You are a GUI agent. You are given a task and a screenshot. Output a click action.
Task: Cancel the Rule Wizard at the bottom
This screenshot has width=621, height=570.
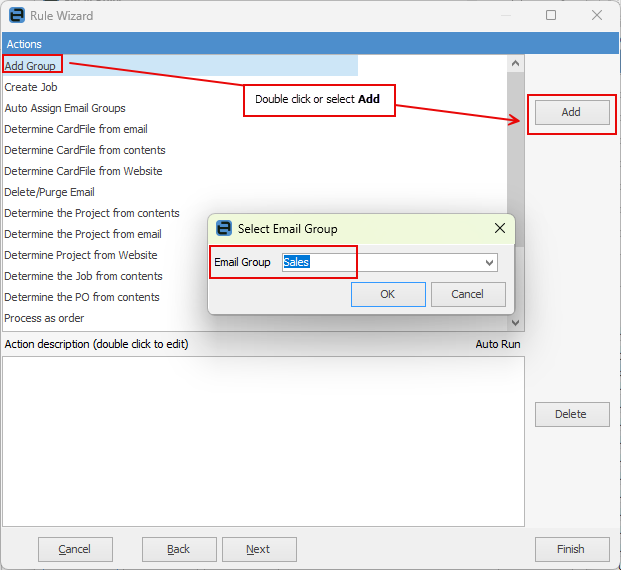(75, 549)
